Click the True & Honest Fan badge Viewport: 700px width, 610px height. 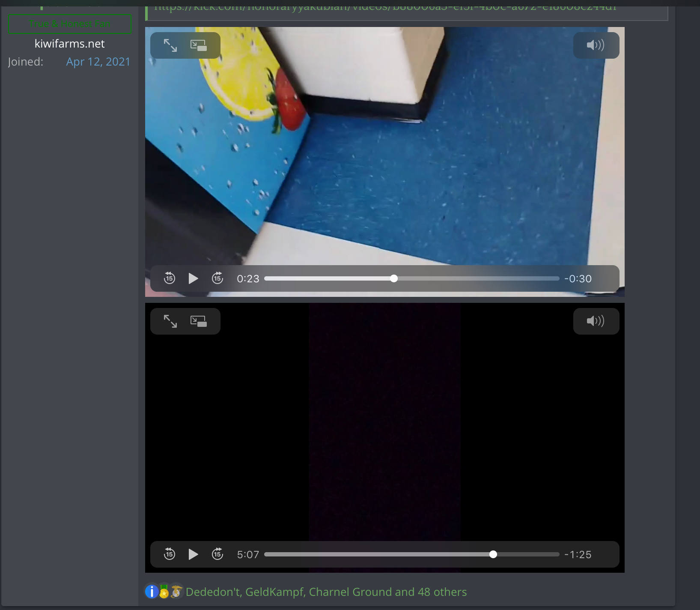click(70, 24)
